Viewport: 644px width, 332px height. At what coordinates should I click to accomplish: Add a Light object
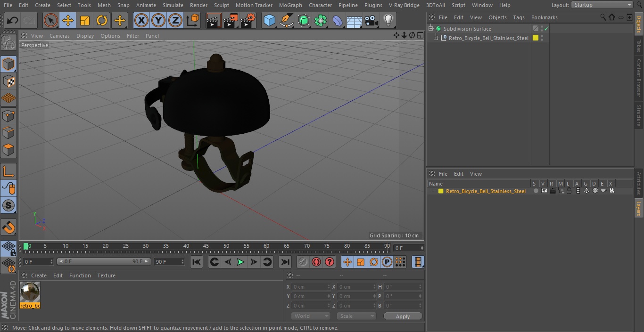pos(388,20)
